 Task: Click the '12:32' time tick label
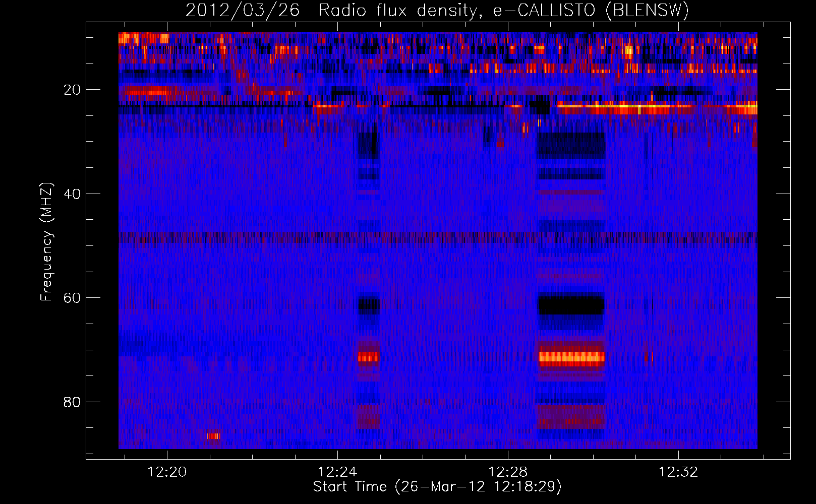click(x=678, y=472)
